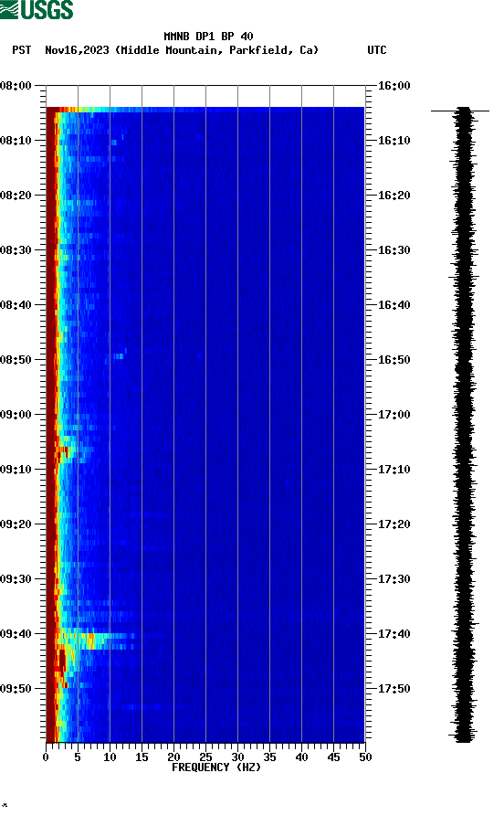504x815 pixels.
Task: Click the 17:20 UTC time label
Action: point(394,524)
